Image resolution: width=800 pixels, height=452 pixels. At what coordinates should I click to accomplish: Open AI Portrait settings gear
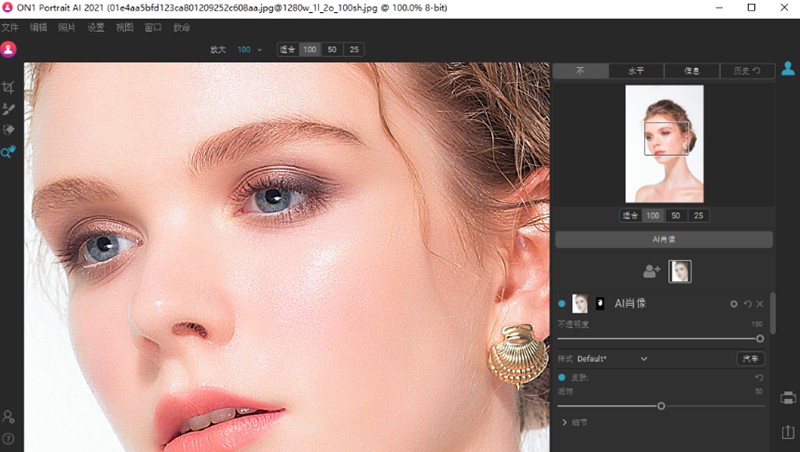click(x=733, y=304)
